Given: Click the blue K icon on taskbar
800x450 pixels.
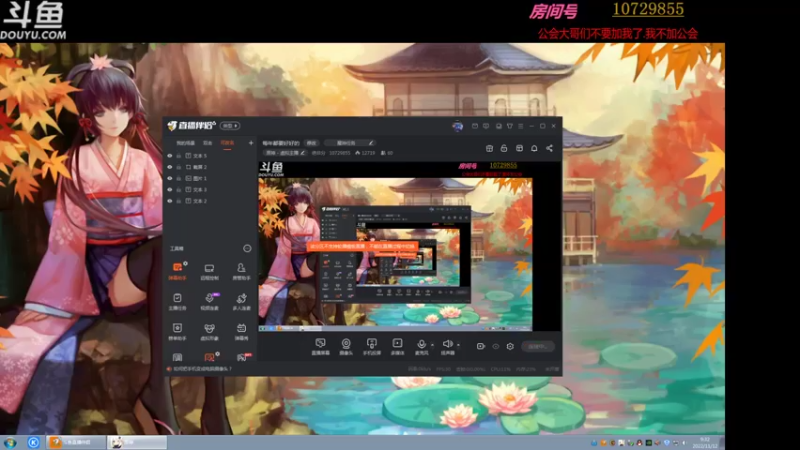Looking at the screenshot, I should click(x=33, y=442).
